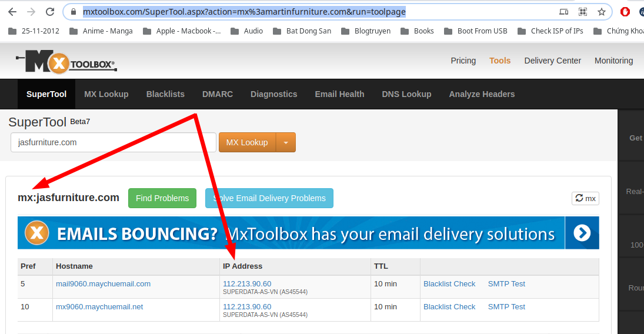Run Blacklist Check for mail9060 row

pos(449,284)
